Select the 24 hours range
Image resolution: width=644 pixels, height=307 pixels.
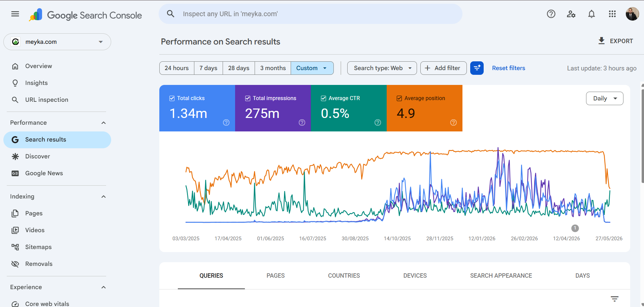coord(177,68)
